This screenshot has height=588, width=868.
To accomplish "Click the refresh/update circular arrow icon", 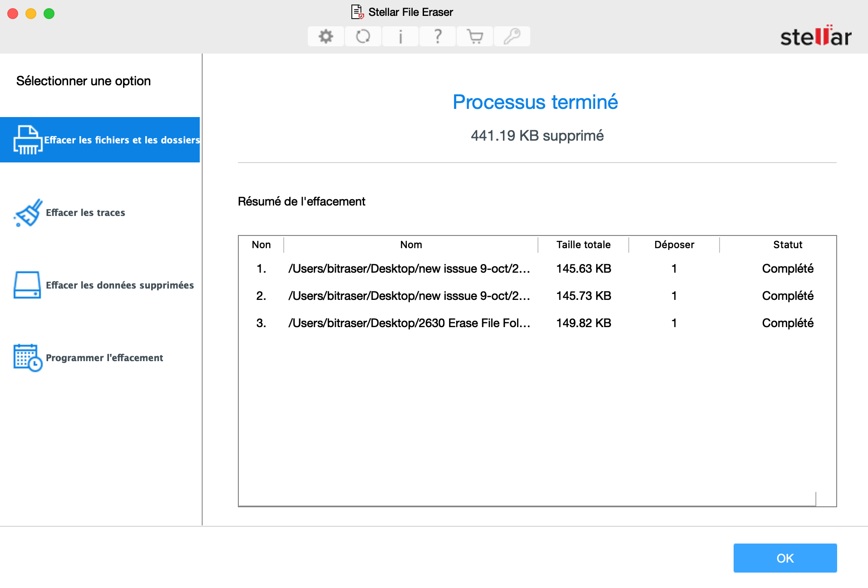I will (363, 36).
